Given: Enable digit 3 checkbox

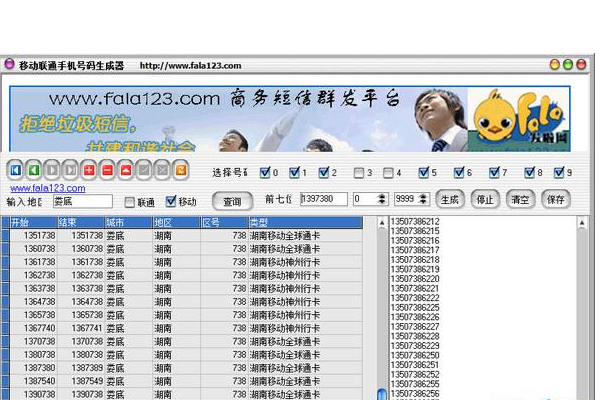Looking at the screenshot, I should point(359,173).
